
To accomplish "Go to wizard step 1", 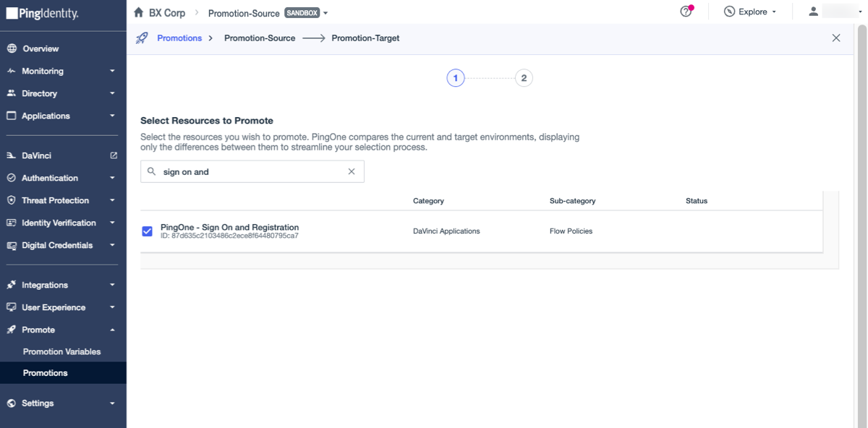I will (x=455, y=77).
